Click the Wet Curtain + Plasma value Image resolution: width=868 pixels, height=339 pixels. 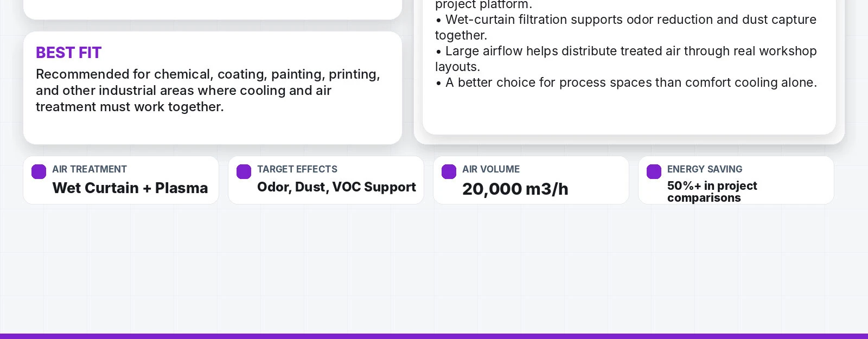(x=130, y=188)
